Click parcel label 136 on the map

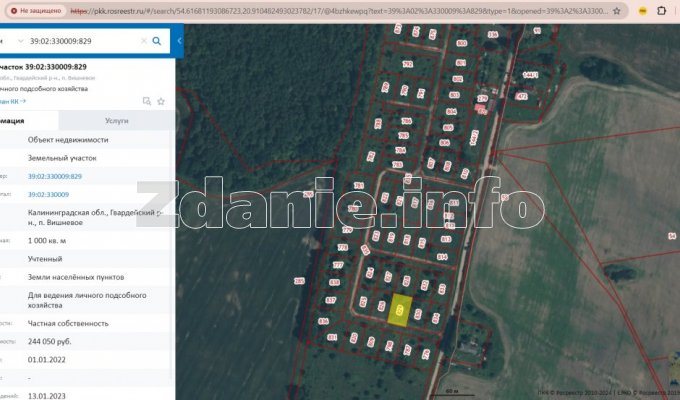coord(493,34)
